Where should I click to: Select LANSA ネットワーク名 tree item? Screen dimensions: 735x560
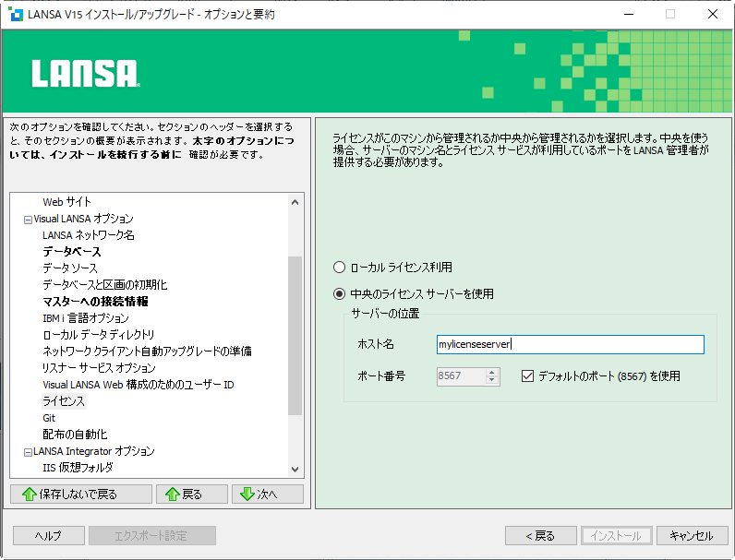coord(88,235)
